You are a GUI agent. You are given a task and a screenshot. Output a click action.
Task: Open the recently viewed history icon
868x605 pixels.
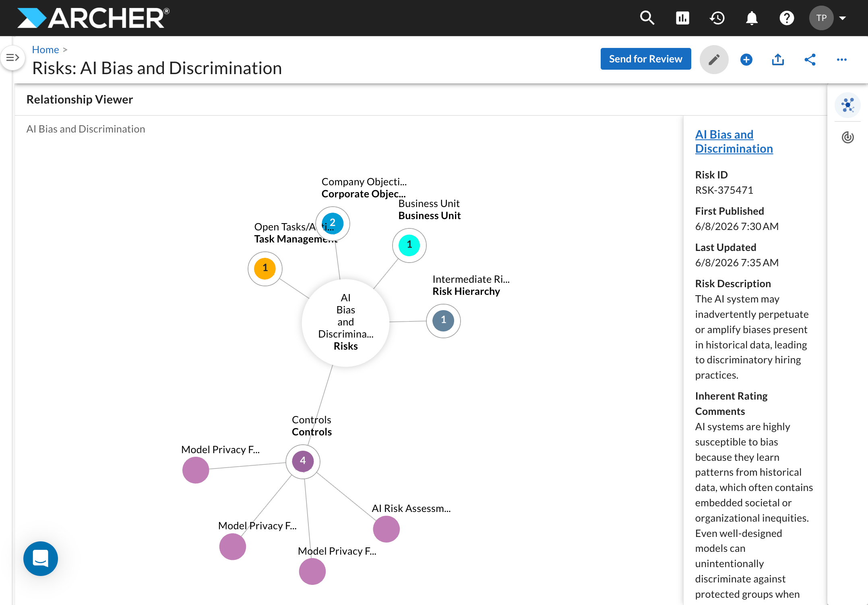717,18
